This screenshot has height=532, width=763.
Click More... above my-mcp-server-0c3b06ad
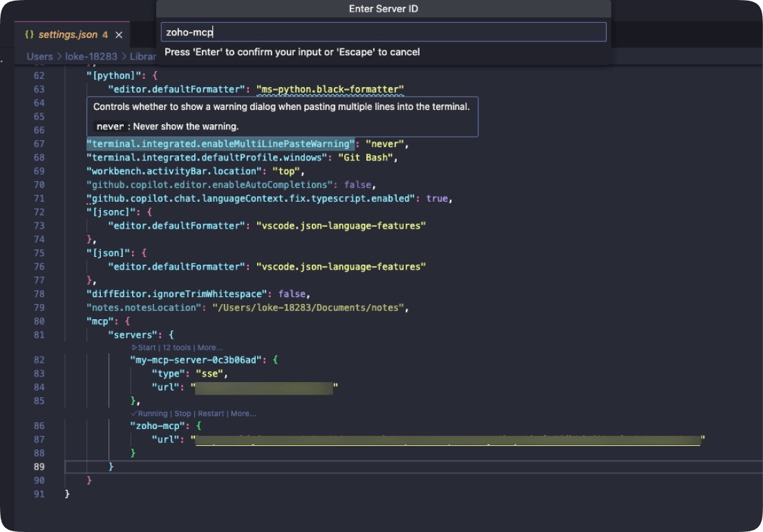point(210,348)
